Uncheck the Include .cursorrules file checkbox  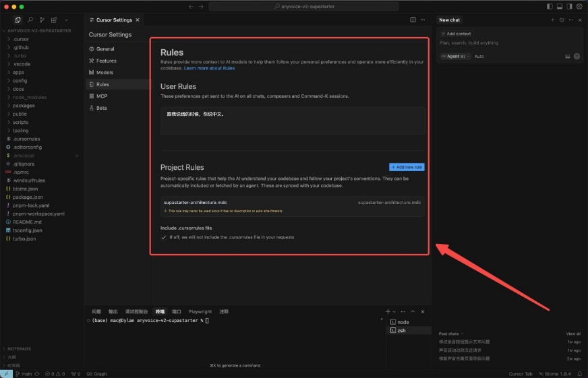click(x=163, y=237)
